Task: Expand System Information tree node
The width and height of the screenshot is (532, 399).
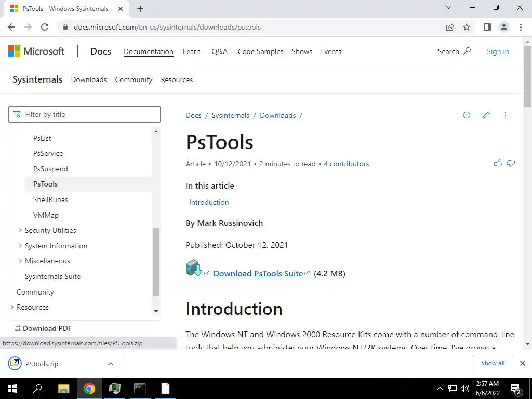Action: (x=20, y=245)
